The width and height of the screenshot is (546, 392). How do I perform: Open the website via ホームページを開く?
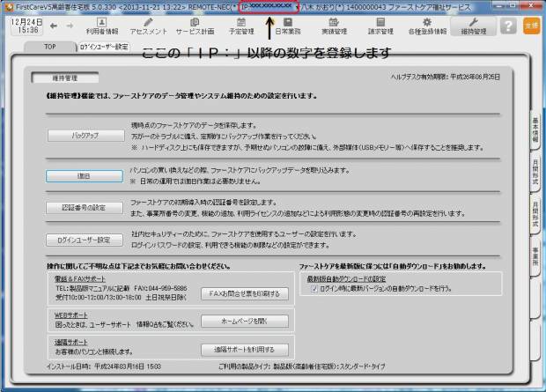240,321
